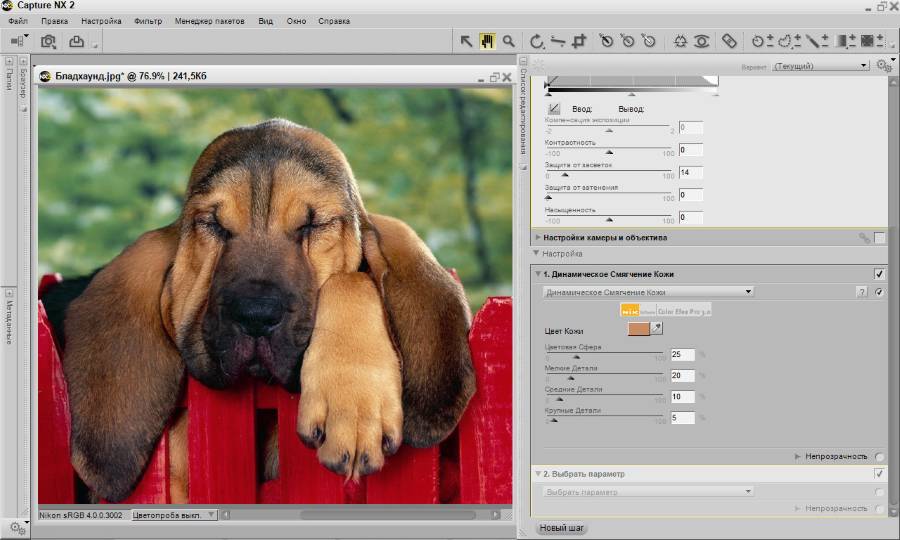Choose the Rotate tool in toolbar

(x=537, y=41)
